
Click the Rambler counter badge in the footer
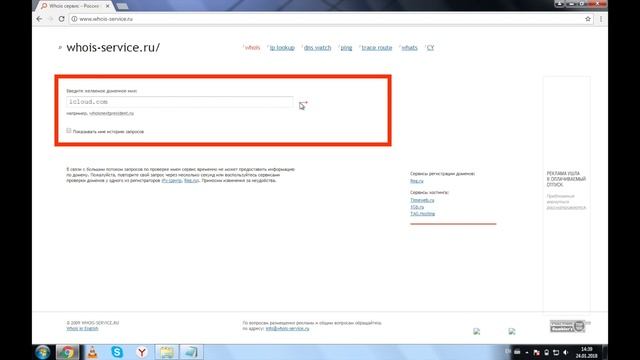pos(567,326)
